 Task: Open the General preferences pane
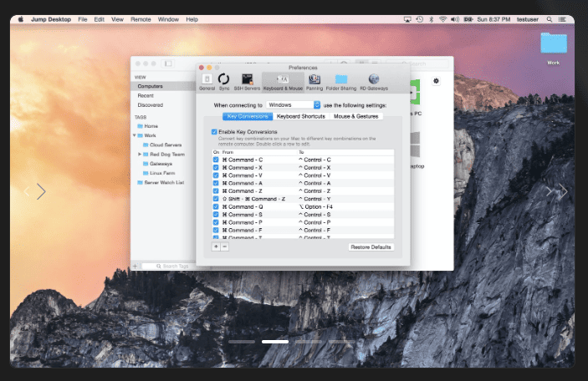[x=207, y=82]
